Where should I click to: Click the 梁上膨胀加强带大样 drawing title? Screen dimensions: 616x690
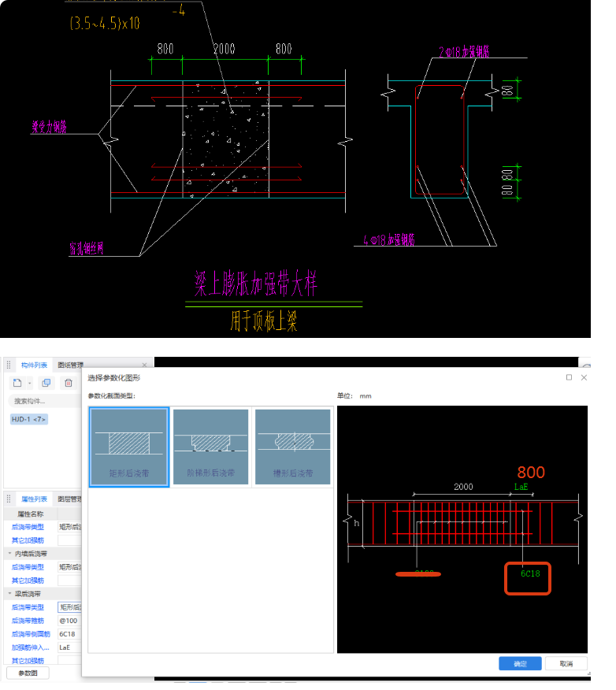pos(256,284)
